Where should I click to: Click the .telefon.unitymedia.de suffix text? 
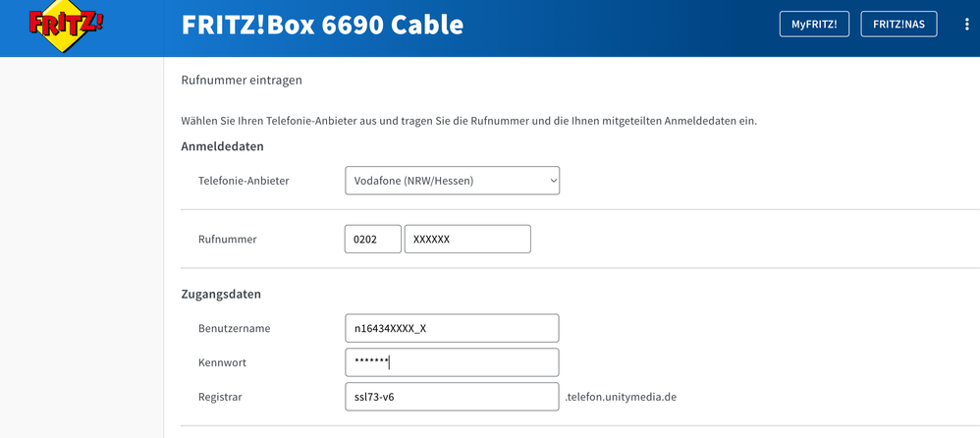click(622, 398)
